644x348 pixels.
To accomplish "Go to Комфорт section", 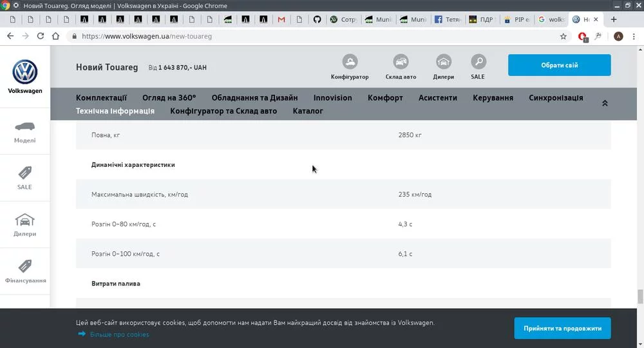I will pyautogui.click(x=385, y=98).
